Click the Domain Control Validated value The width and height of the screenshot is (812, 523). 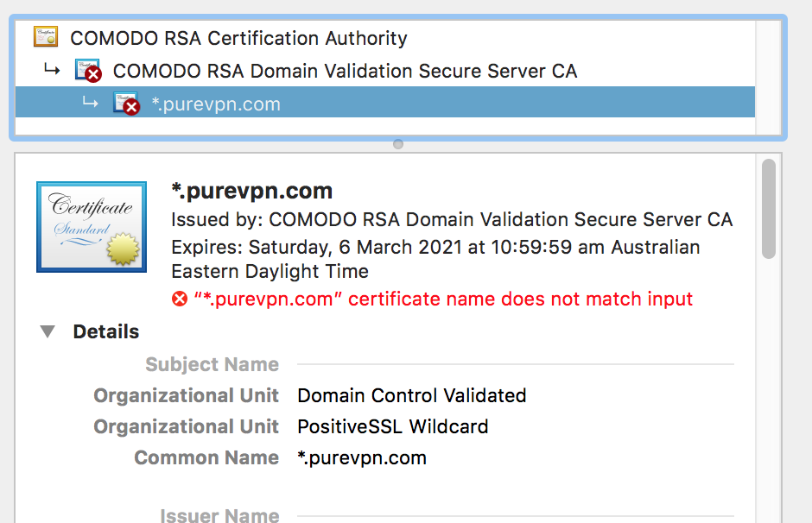412,396
